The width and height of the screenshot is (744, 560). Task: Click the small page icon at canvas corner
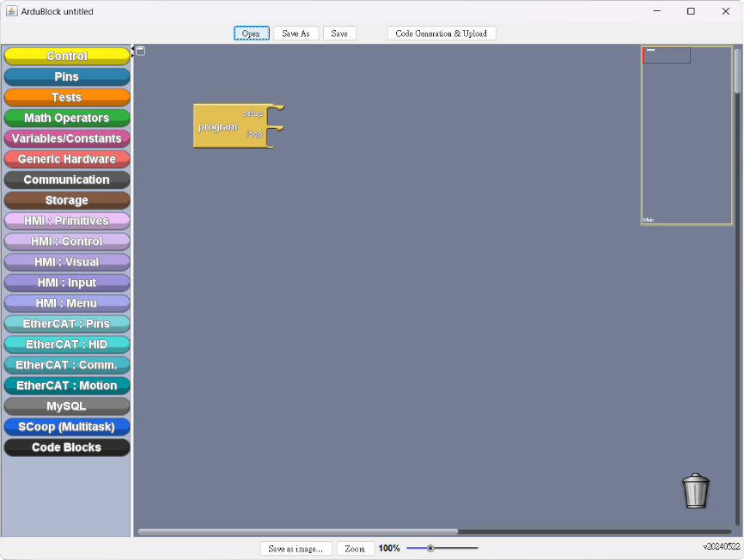141,51
